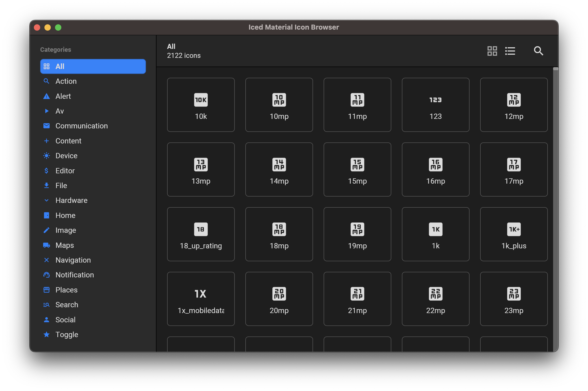This screenshot has height=391, width=588.
Task: Pick the 14mp icon tile
Action: [x=279, y=169]
